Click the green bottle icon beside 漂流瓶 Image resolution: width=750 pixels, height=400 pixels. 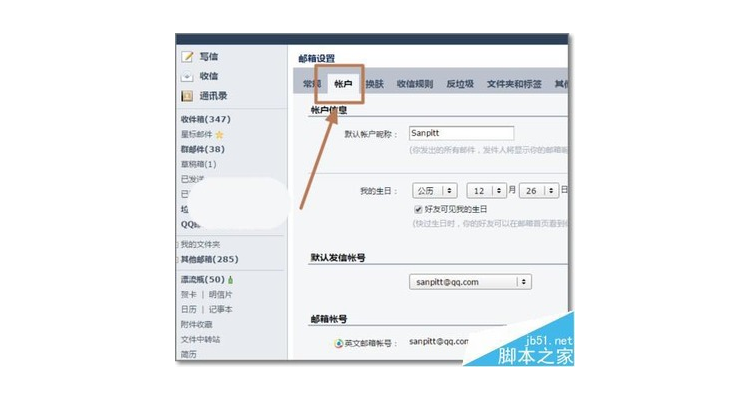[x=231, y=279]
